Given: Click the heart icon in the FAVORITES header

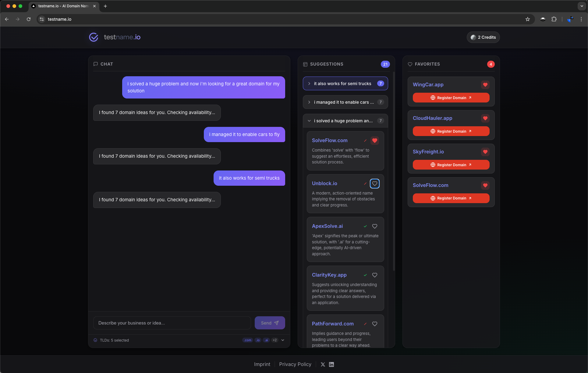Looking at the screenshot, I should (410, 64).
